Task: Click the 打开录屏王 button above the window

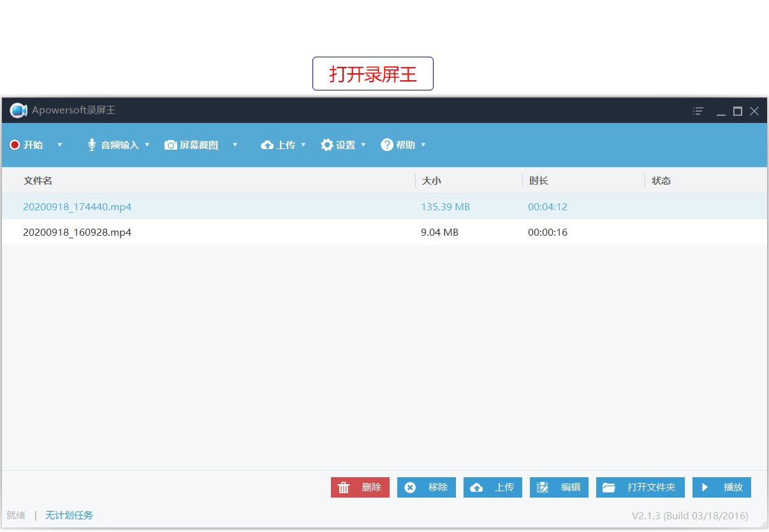Action: (x=373, y=74)
